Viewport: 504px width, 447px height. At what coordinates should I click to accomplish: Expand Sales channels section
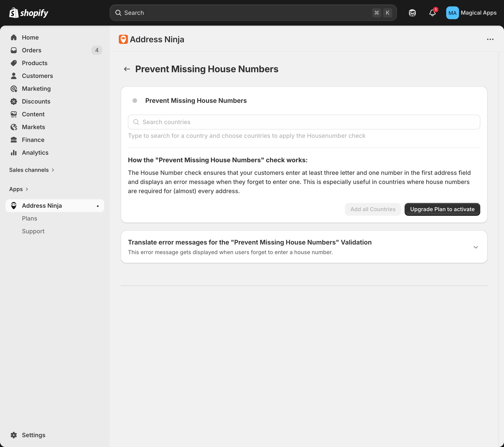[x=32, y=170]
